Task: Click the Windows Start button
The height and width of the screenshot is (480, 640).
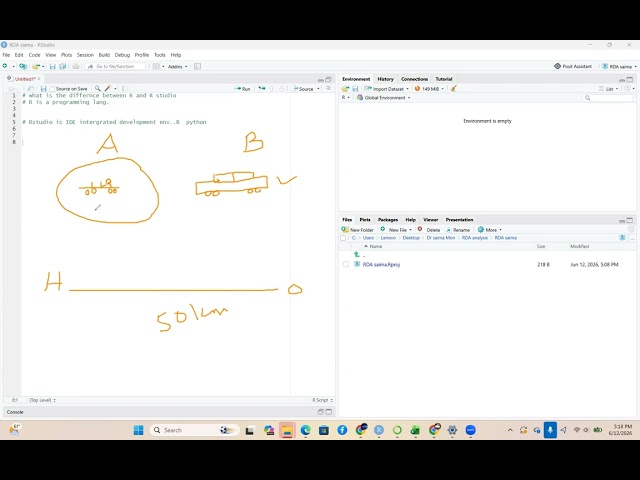Action: (138, 430)
